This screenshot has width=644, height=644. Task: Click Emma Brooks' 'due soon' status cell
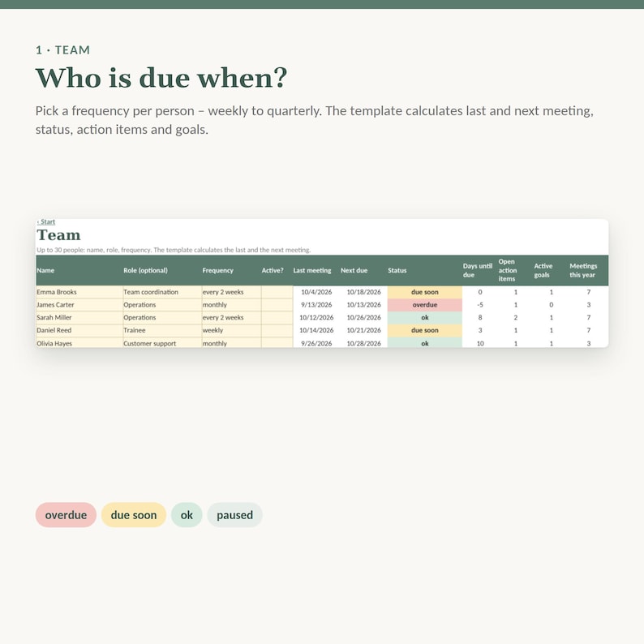pos(425,292)
